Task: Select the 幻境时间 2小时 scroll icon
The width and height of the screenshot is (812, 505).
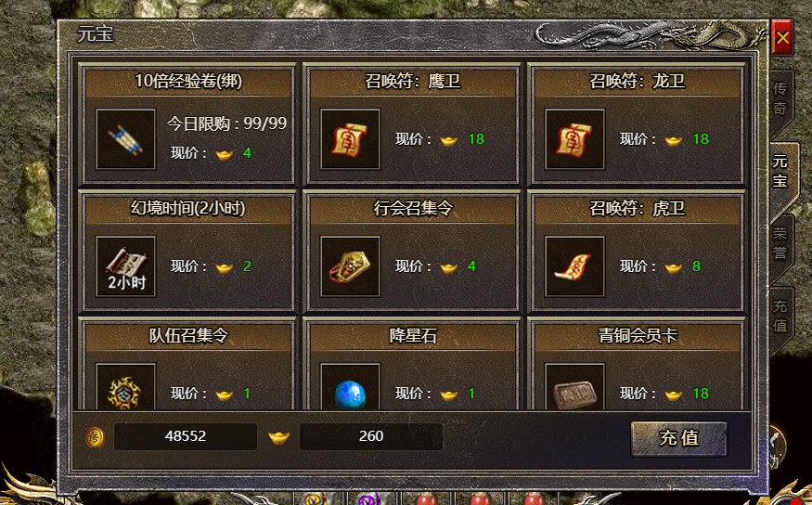Action: pyautogui.click(x=126, y=266)
